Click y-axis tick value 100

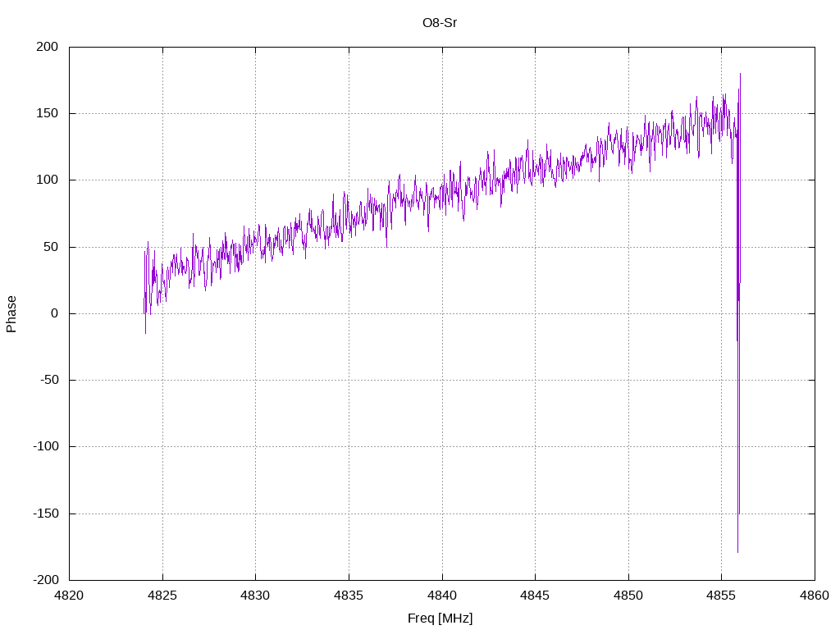tap(47, 180)
